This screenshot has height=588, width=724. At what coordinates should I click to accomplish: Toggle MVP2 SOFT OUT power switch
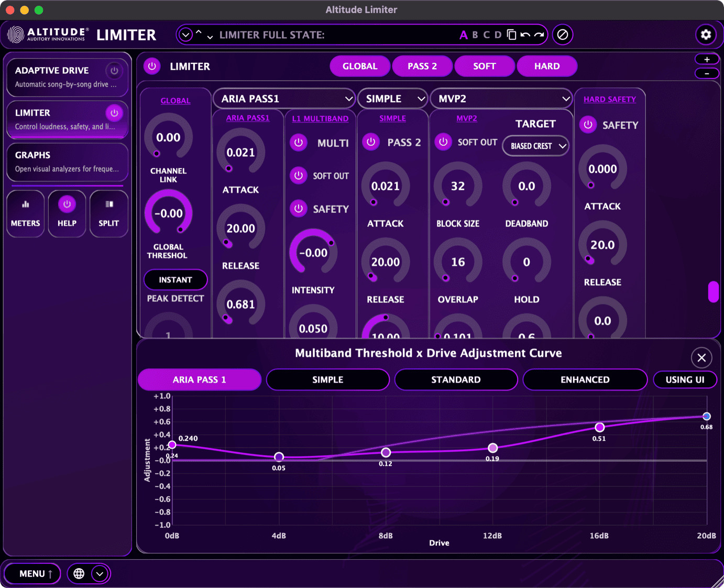(443, 141)
